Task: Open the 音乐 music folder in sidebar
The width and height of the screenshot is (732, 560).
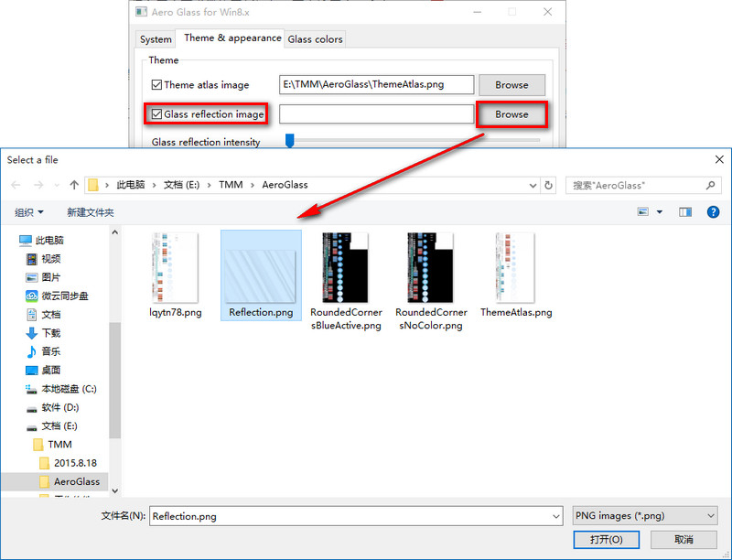Action: pos(50,351)
